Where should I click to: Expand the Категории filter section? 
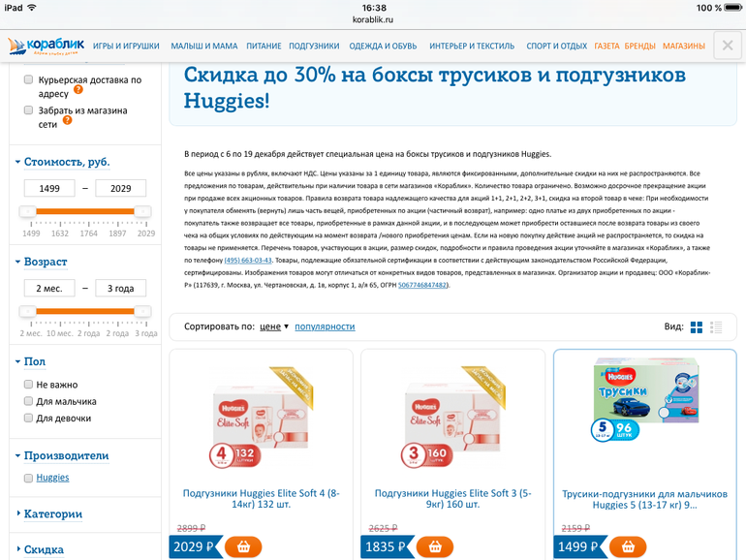point(53,513)
